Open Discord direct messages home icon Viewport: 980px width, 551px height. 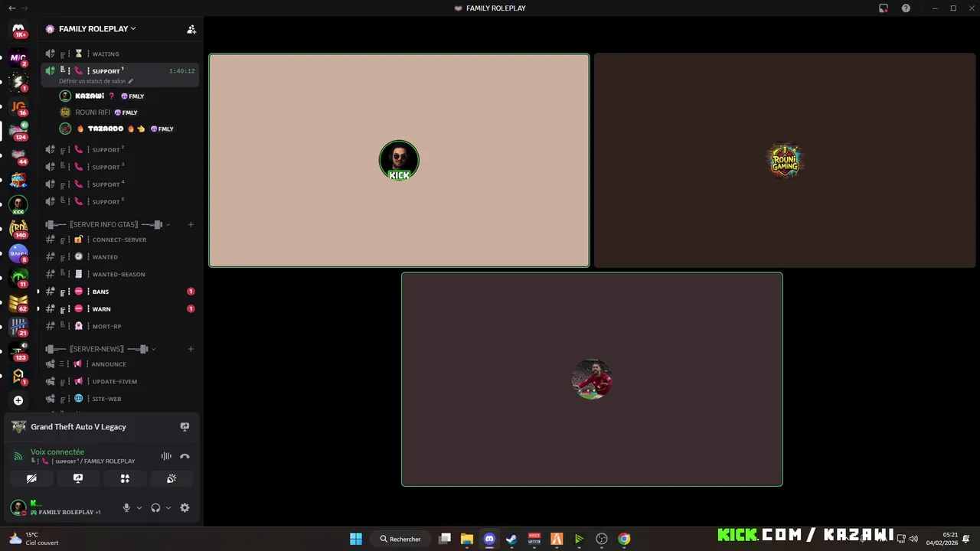pyautogui.click(x=18, y=29)
